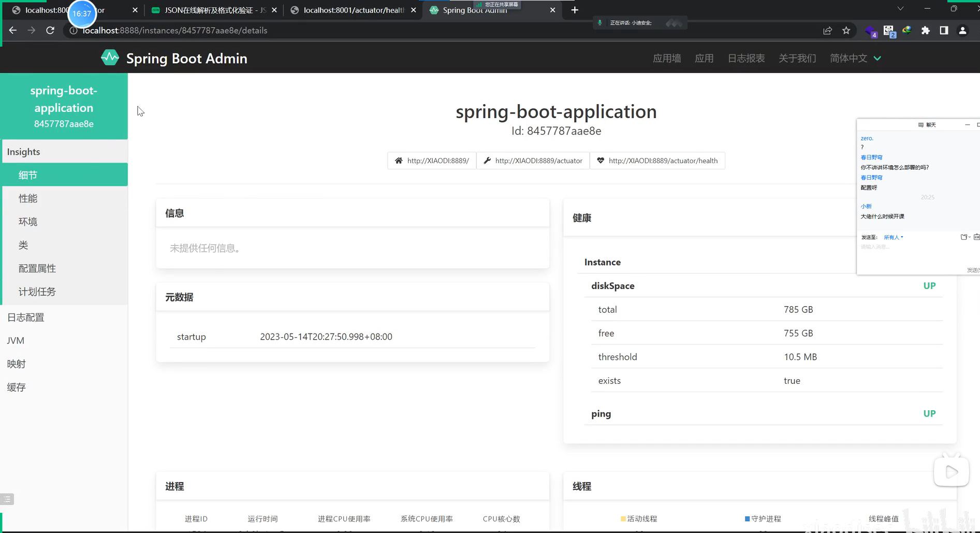Close the localhost:8001/actuator/health tab
Viewport: 980px width, 533px height.
(x=413, y=10)
